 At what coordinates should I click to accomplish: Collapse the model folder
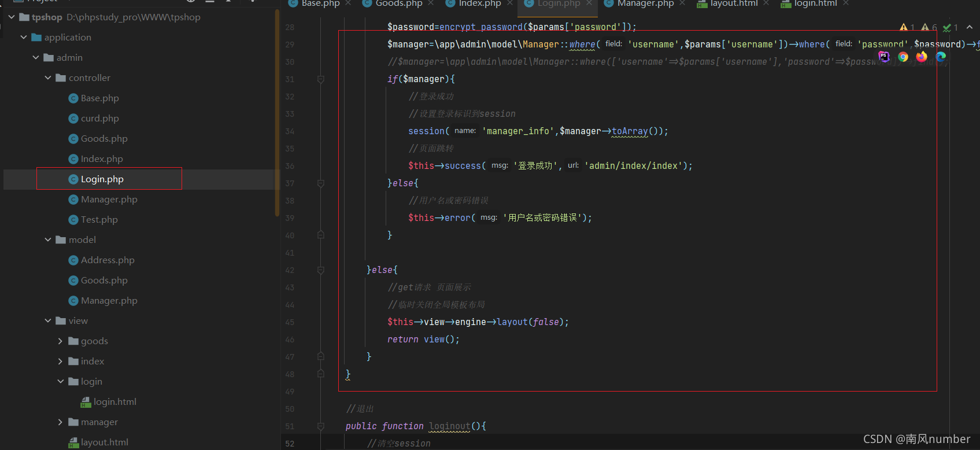point(48,240)
